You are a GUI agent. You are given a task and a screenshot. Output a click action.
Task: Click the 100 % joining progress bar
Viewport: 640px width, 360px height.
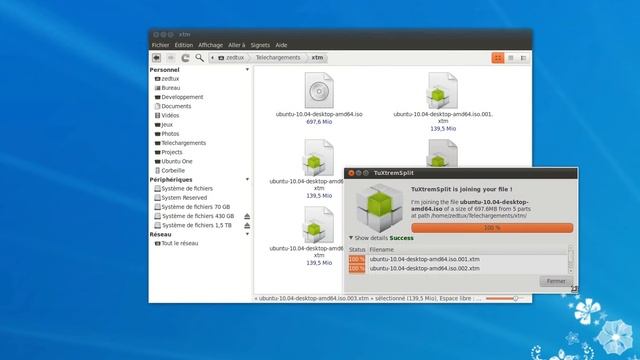(492, 228)
